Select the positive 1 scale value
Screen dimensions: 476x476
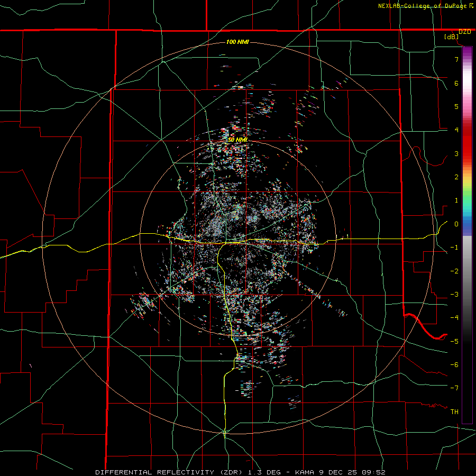[x=456, y=200]
